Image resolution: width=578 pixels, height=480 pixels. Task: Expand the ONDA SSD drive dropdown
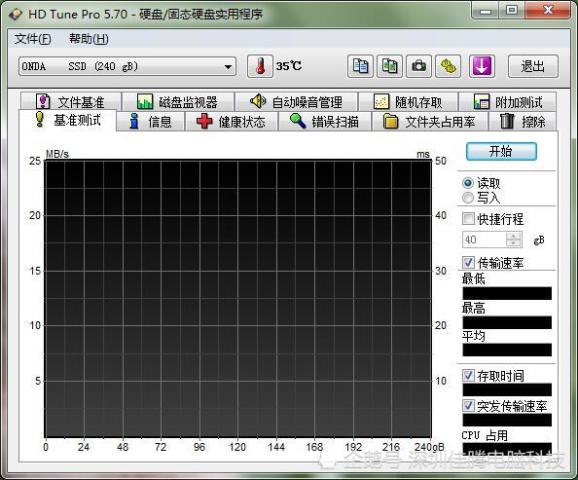click(127, 66)
